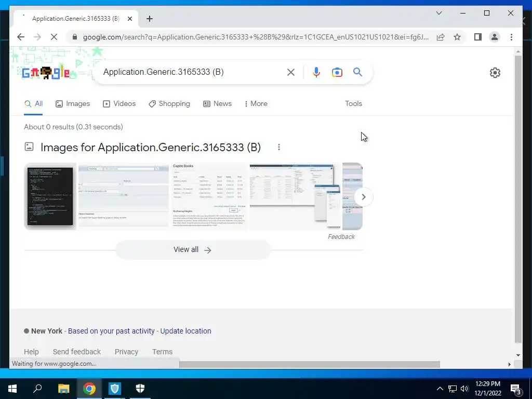Open options menu beside Images heading
Viewport: 532px width, 399px height.
pyautogui.click(x=279, y=147)
